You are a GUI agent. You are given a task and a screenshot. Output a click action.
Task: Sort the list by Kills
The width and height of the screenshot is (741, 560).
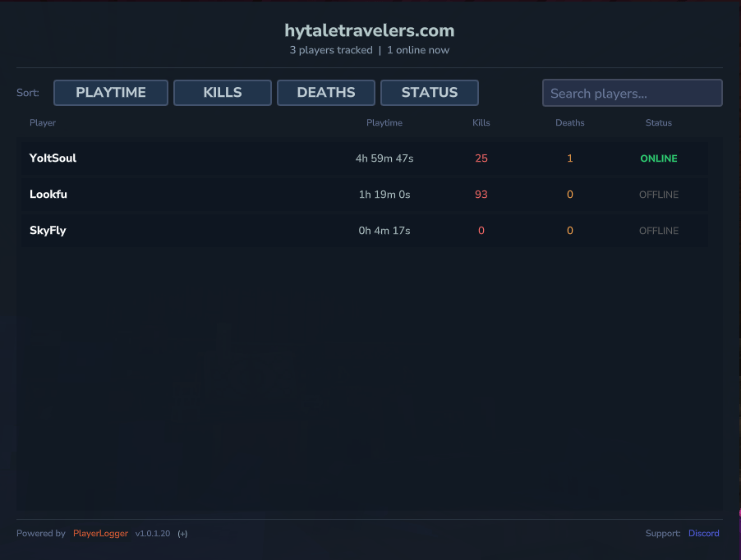(x=223, y=93)
